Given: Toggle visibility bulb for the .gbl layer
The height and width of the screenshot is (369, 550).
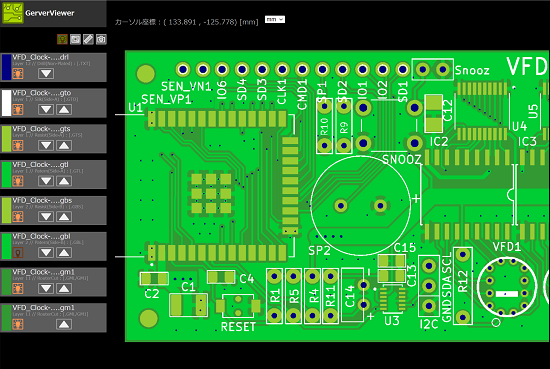Looking at the screenshot, I should [x=18, y=253].
